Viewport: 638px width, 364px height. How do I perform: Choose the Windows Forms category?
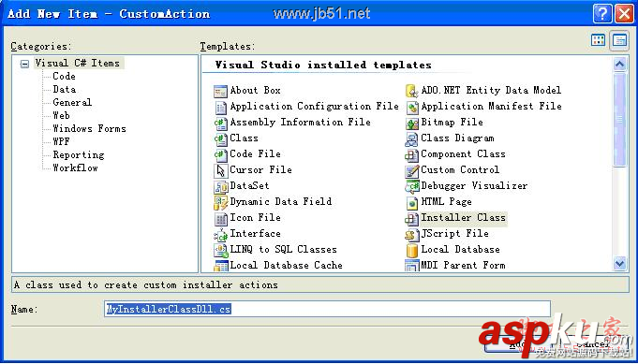coord(89,129)
